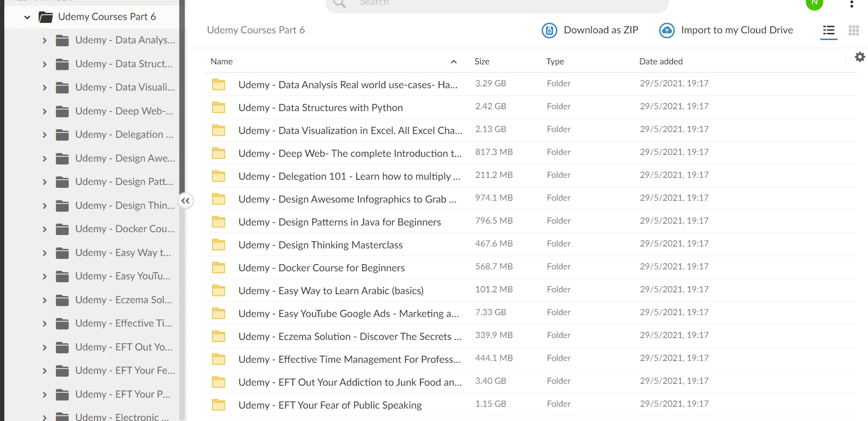
Task: Select Udemy - Deep Web in sidebar tree
Action: 124,112
